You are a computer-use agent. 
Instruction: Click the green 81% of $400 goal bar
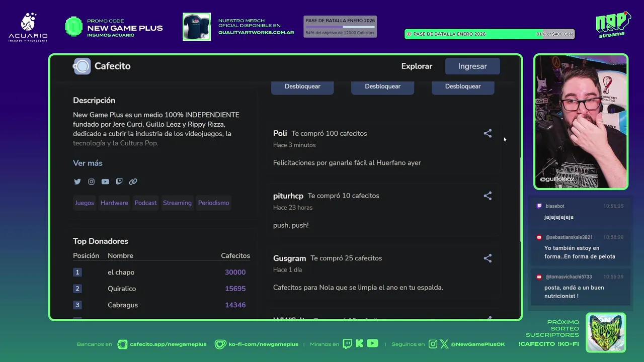tap(490, 34)
